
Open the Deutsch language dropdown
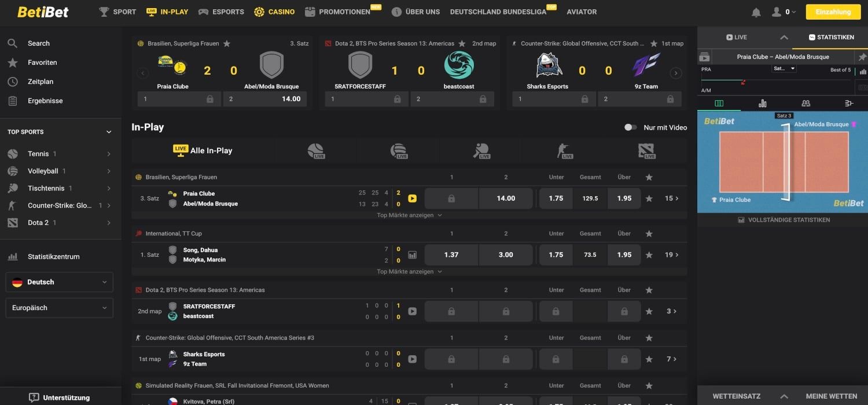(59, 282)
